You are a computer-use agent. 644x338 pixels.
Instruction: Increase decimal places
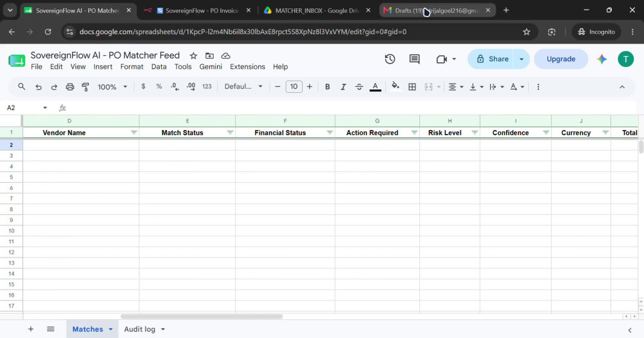(x=191, y=87)
